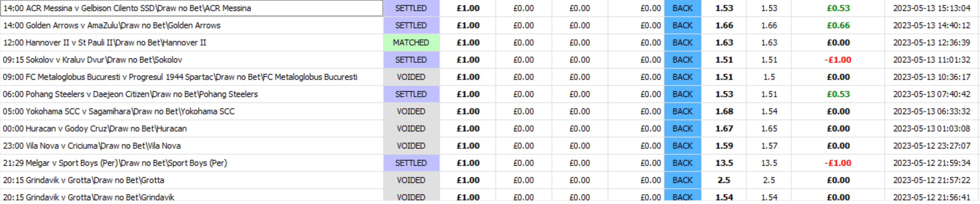Click the 2.5 odds in Grotta row
Image resolution: width=980 pixels, height=204 pixels.
coord(724,180)
